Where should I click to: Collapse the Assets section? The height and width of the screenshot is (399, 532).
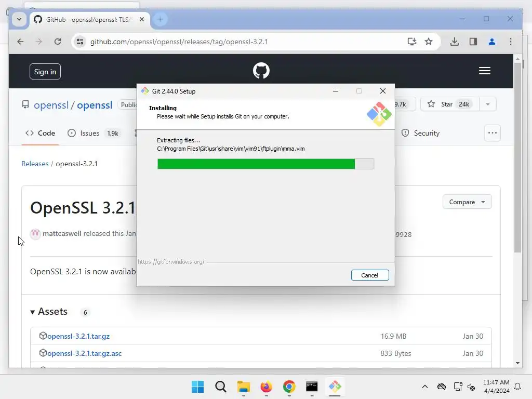(49, 312)
